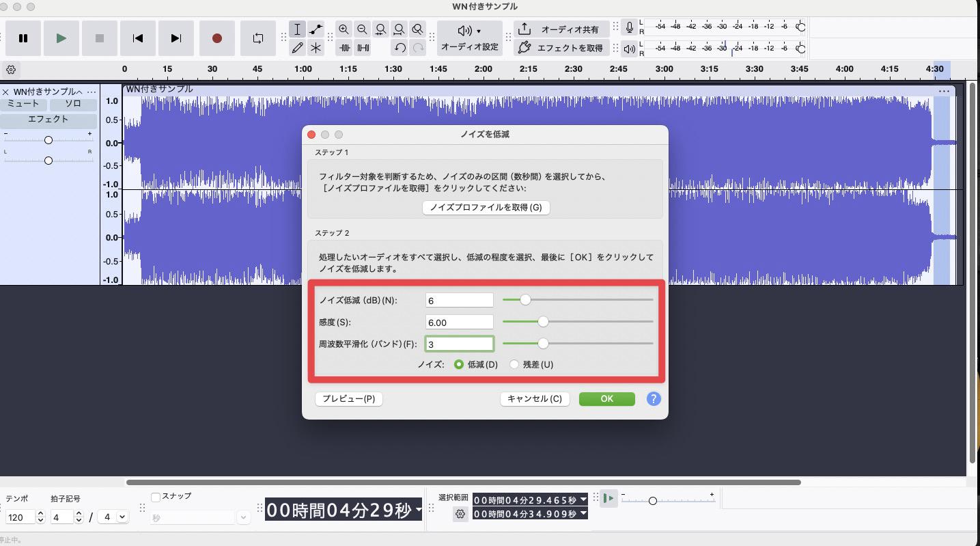Open help with the question mark icon
Screen dimensions: 980x546
click(653, 399)
